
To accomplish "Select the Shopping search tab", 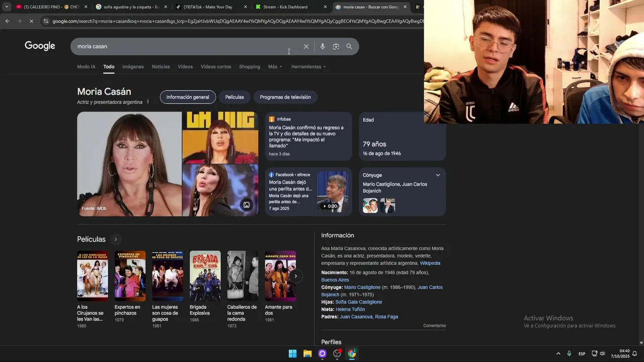I will [250, 66].
